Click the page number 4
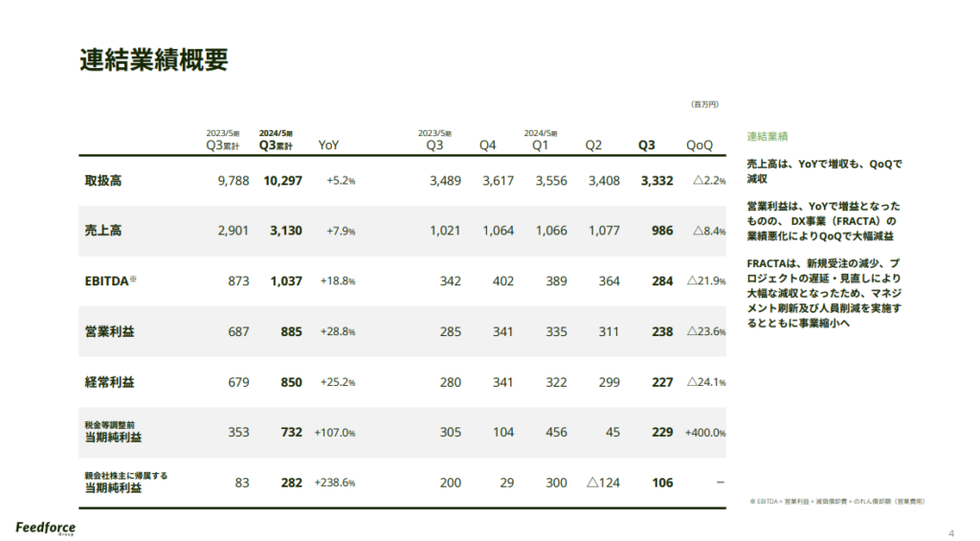 pyautogui.click(x=950, y=532)
